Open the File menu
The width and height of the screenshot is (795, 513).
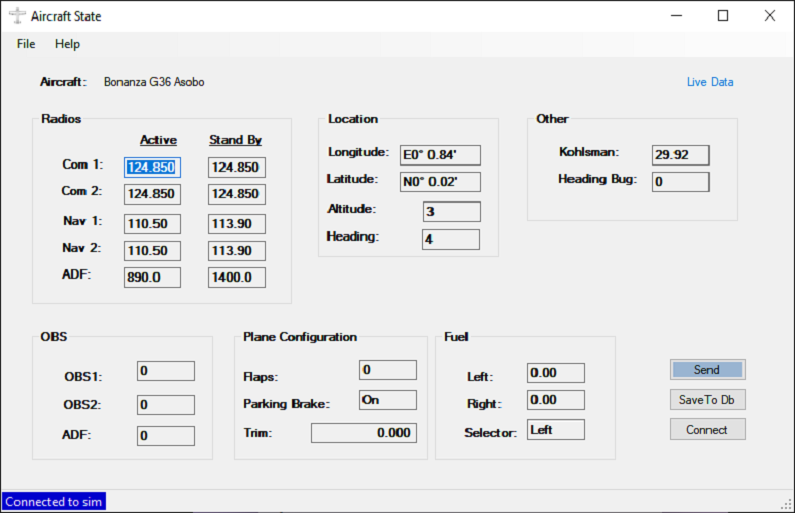click(x=26, y=44)
